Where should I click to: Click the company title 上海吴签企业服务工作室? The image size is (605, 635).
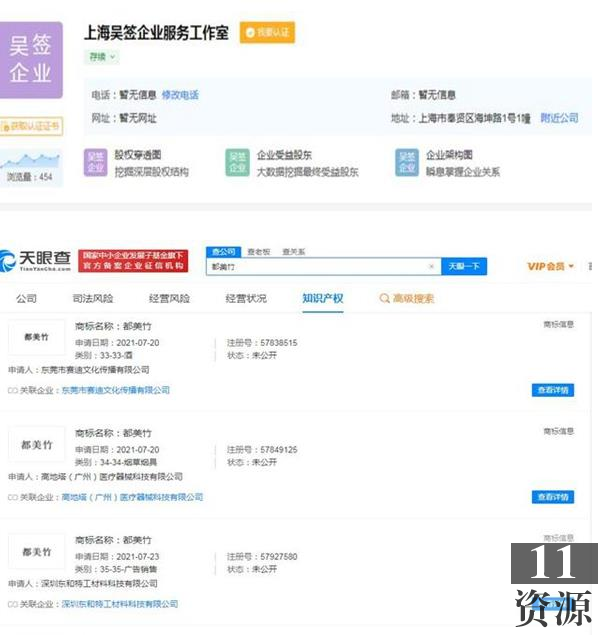click(x=156, y=33)
